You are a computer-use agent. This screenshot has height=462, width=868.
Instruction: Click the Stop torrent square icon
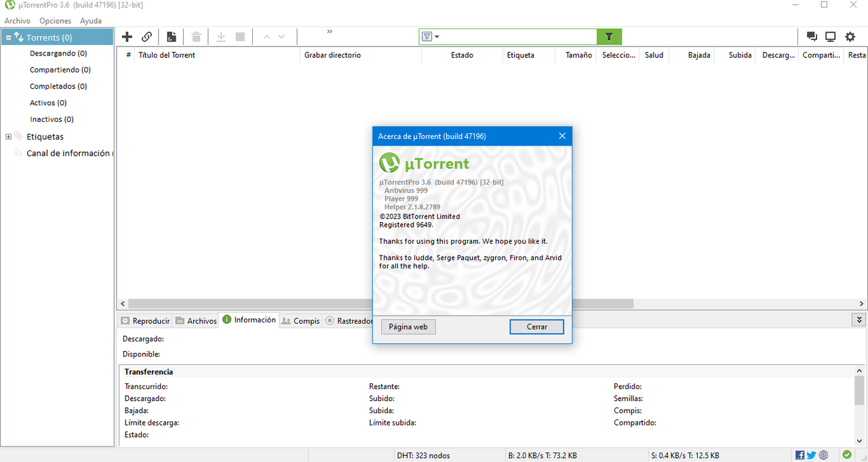(240, 37)
